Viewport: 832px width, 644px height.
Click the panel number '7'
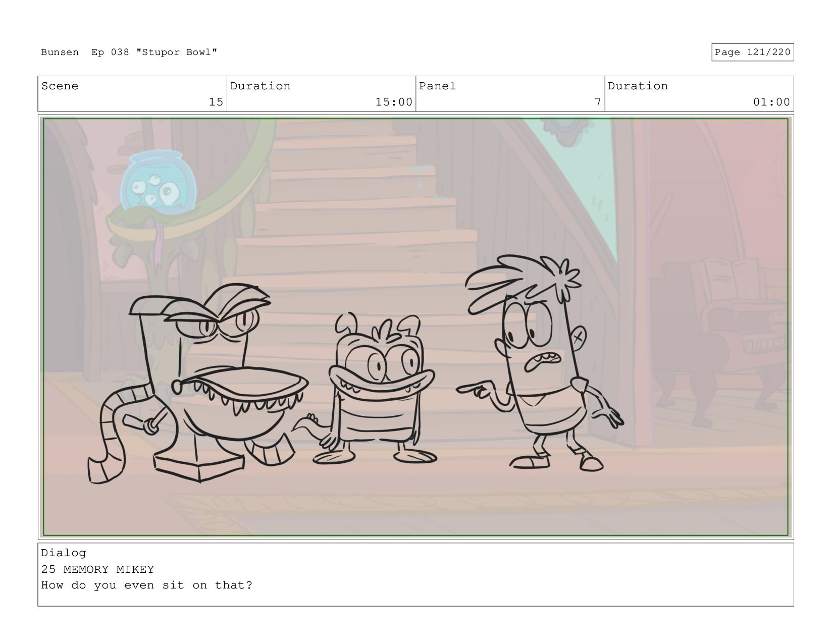click(x=598, y=102)
